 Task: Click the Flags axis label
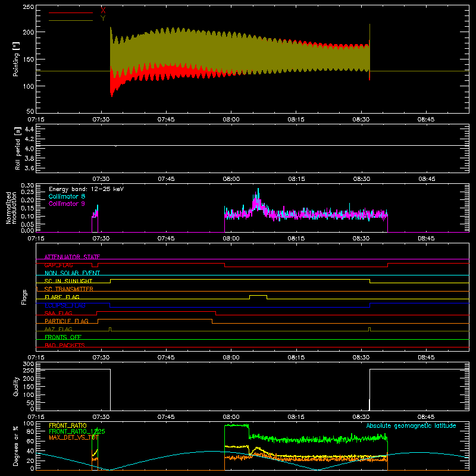point(24,297)
